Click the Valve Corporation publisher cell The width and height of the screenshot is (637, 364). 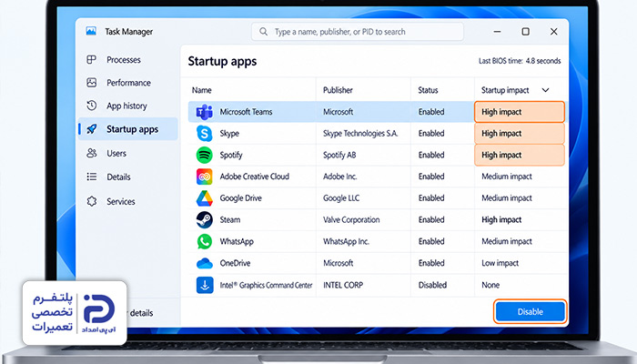[351, 220]
